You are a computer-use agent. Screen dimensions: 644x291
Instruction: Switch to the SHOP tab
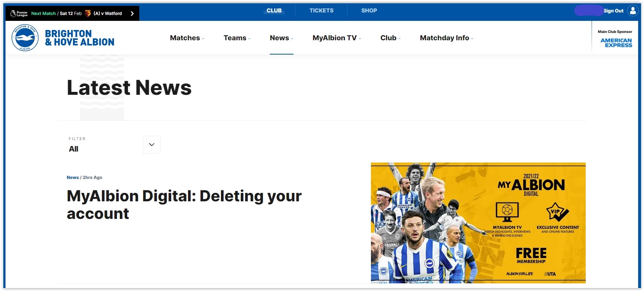(x=369, y=11)
